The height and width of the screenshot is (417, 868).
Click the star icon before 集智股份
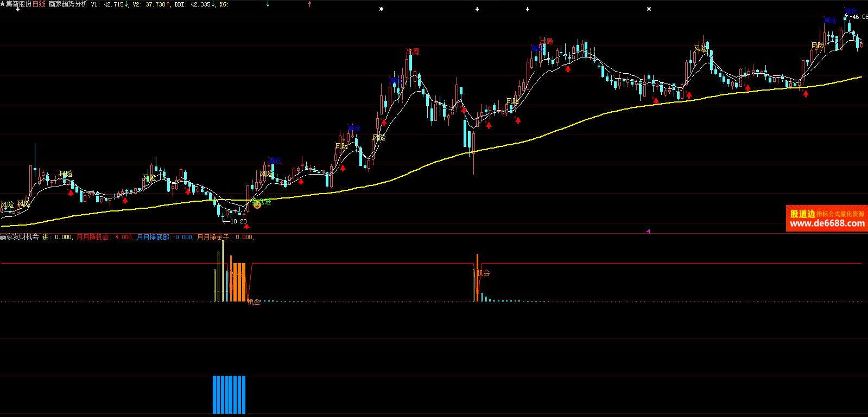click(3, 4)
